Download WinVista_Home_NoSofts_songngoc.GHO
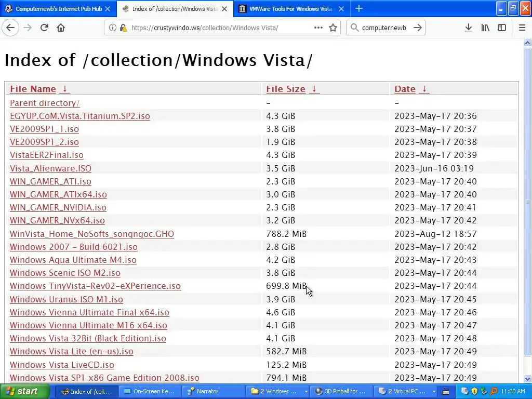532x399 pixels. [92, 234]
